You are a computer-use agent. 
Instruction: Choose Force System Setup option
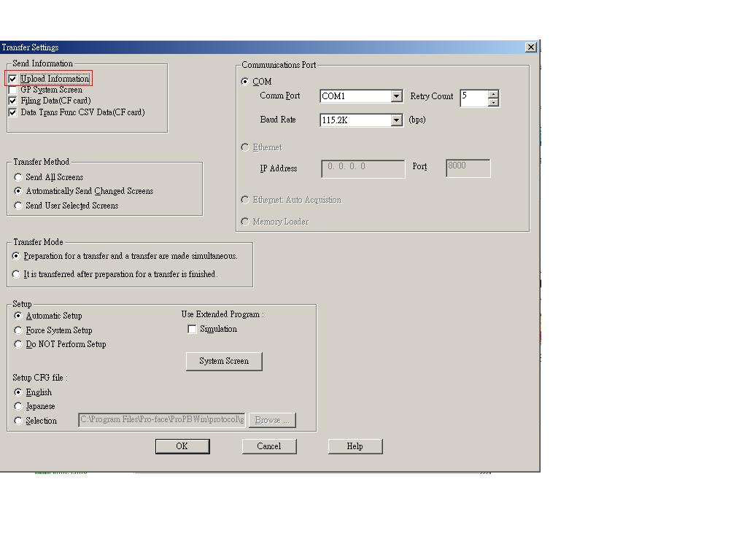click(x=18, y=330)
